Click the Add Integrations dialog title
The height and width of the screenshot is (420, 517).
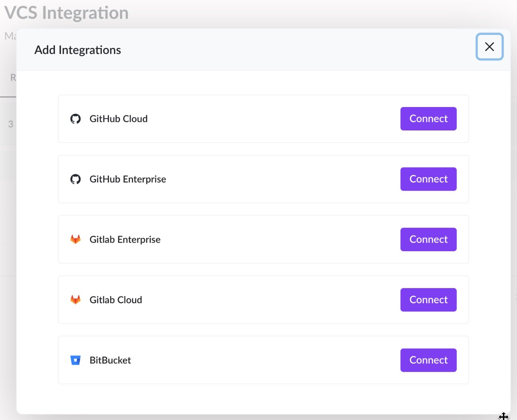(78, 50)
